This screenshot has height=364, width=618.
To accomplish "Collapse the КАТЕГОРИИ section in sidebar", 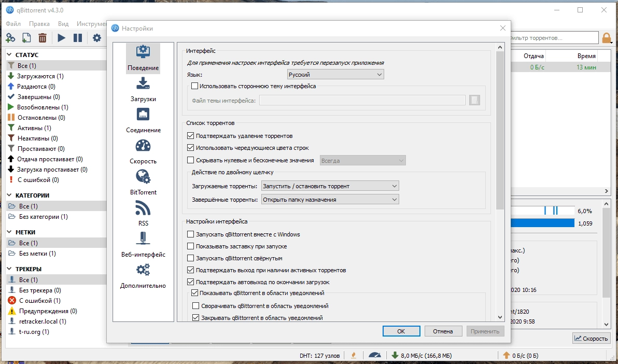I will tap(9, 195).
